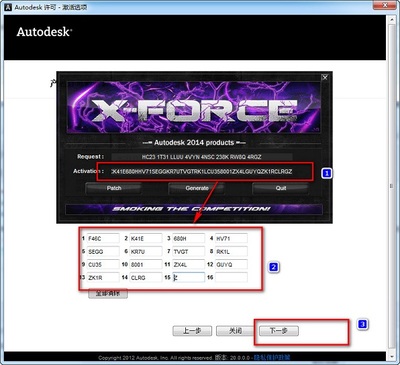
Task: Proceed with the 下一步 button
Action: (x=279, y=331)
